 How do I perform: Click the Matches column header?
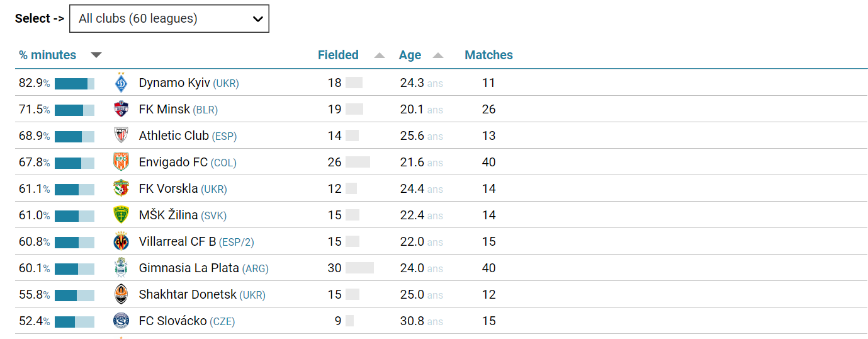click(x=488, y=55)
